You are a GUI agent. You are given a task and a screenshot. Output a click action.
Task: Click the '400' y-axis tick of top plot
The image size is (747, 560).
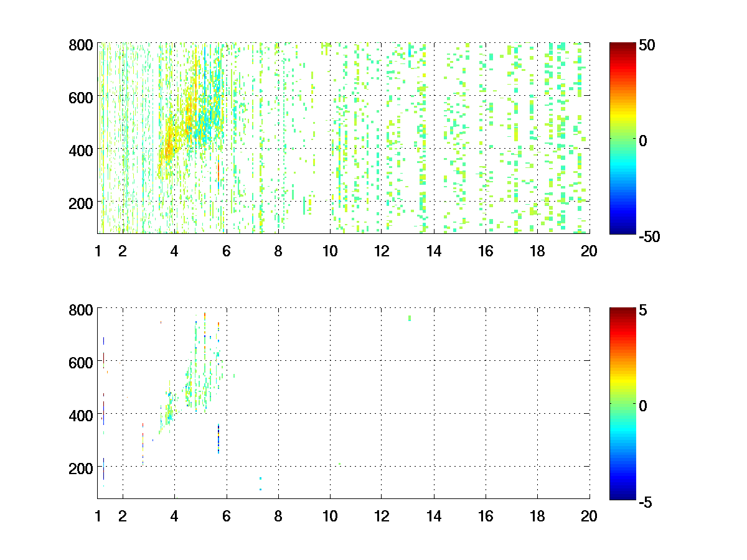(x=81, y=150)
